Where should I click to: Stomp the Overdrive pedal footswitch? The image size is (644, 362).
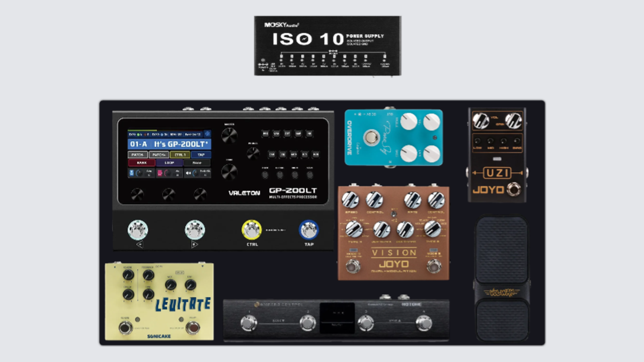[x=371, y=137]
